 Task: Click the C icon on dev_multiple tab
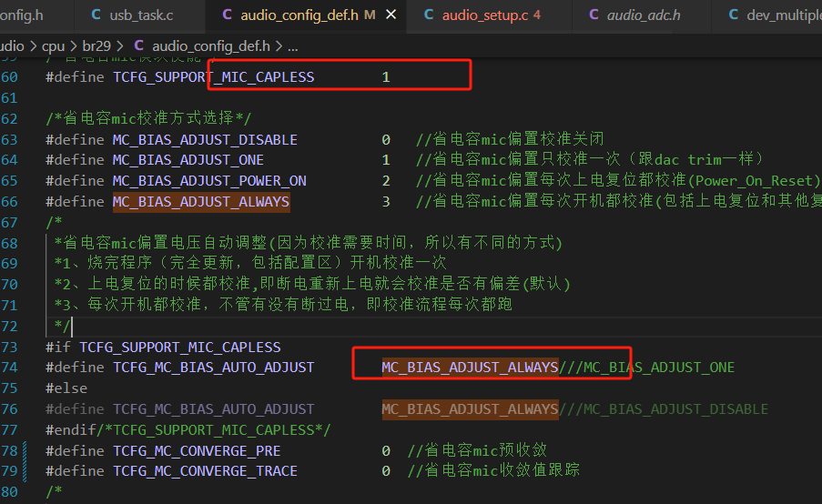coord(734,15)
